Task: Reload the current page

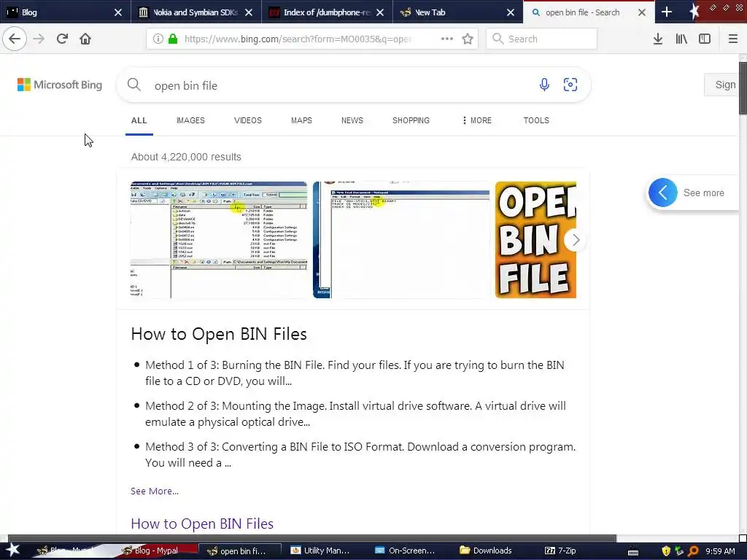Action: pos(62,39)
